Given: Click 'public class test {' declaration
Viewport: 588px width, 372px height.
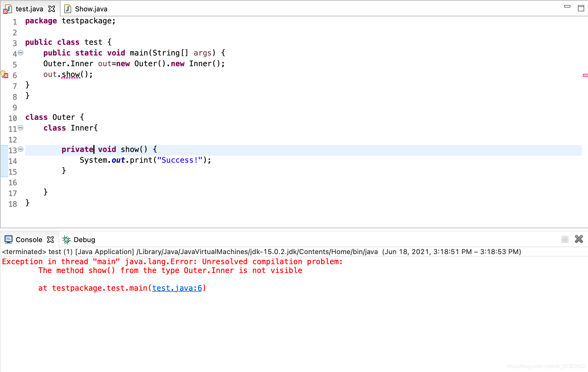Looking at the screenshot, I should point(68,42).
